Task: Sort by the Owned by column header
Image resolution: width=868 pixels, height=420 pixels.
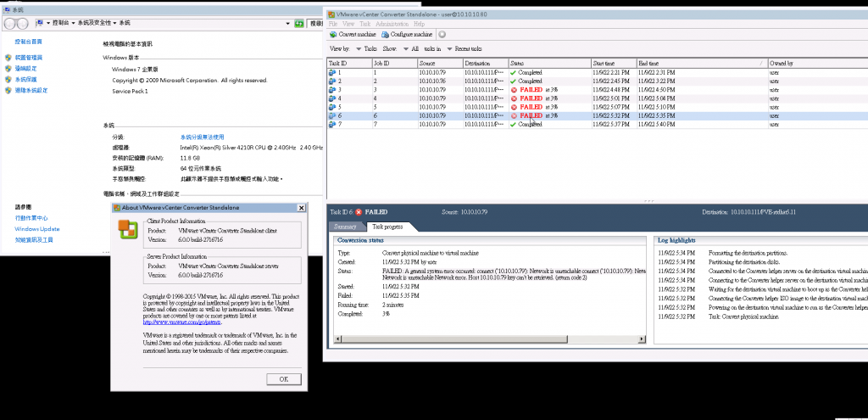Action: tap(818, 64)
